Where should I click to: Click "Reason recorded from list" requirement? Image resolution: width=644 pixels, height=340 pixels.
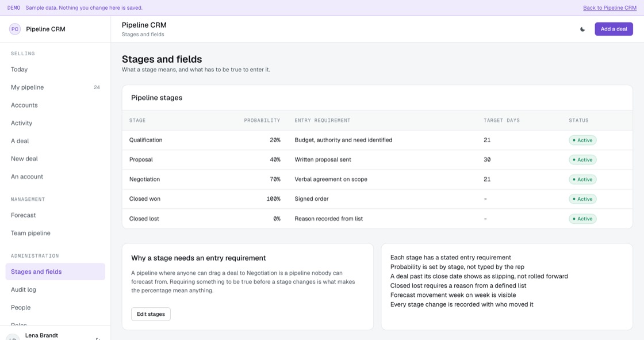click(x=328, y=219)
